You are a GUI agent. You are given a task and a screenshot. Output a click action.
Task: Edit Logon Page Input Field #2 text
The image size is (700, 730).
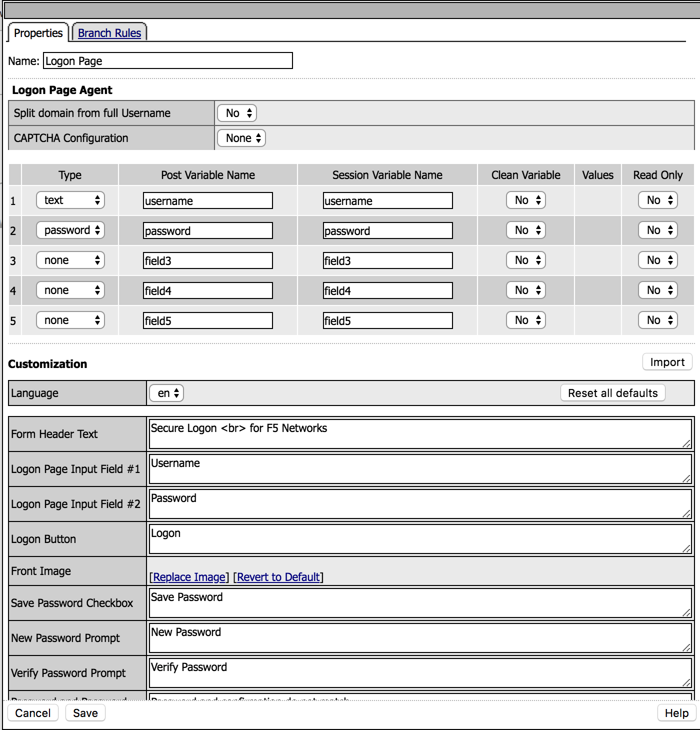coord(421,504)
